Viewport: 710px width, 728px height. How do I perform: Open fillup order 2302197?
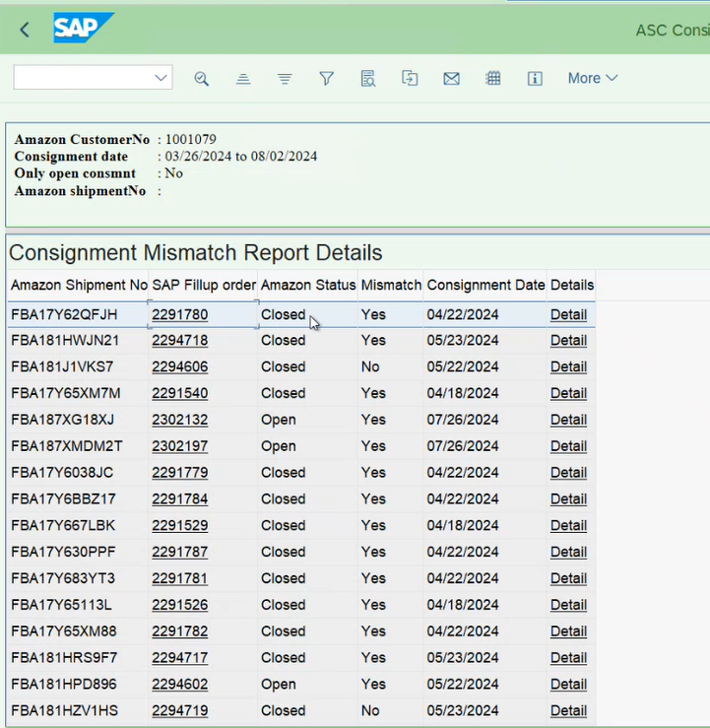click(179, 446)
